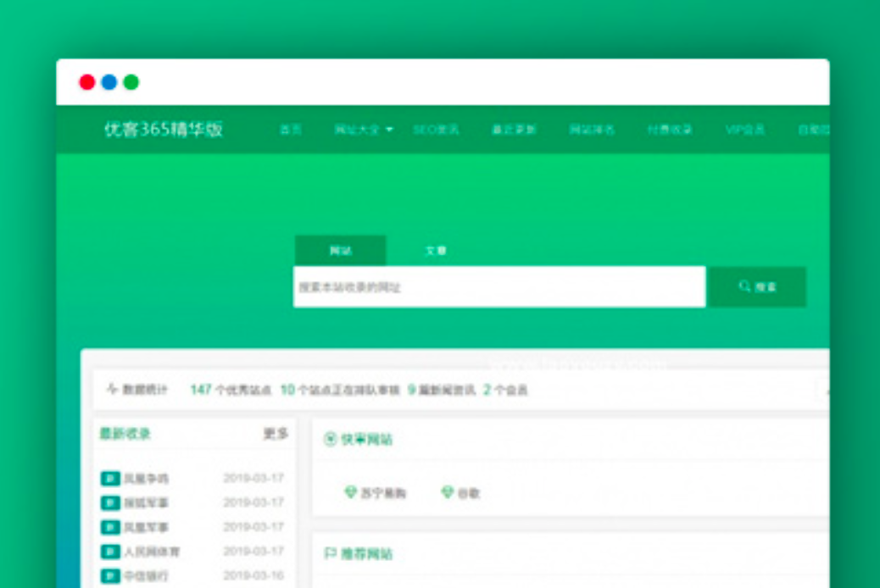Click the flag icon beside 推荐网站
880x588 pixels.
click(x=331, y=554)
